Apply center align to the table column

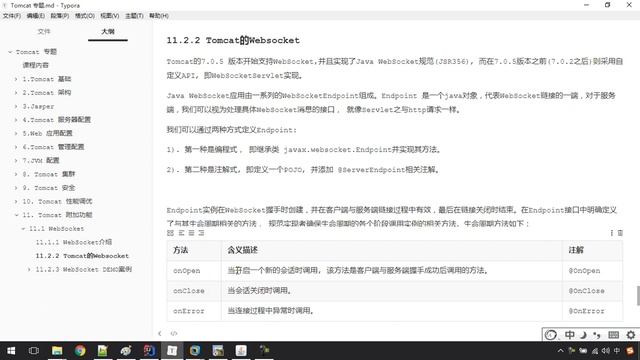coord(191,233)
